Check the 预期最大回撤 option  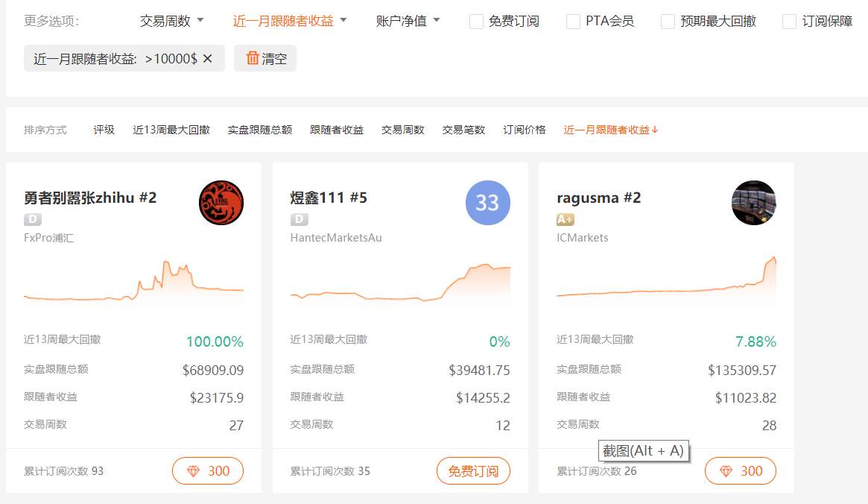(668, 22)
